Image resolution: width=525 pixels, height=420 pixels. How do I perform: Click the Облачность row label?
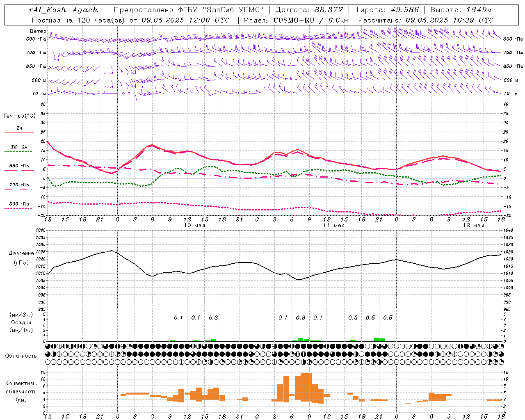click(x=21, y=356)
